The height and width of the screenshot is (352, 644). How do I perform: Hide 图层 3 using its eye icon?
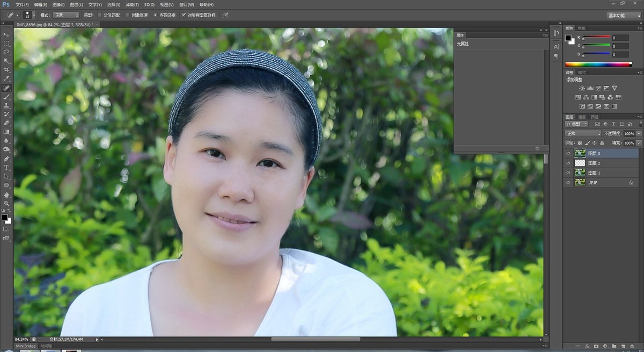click(x=568, y=153)
